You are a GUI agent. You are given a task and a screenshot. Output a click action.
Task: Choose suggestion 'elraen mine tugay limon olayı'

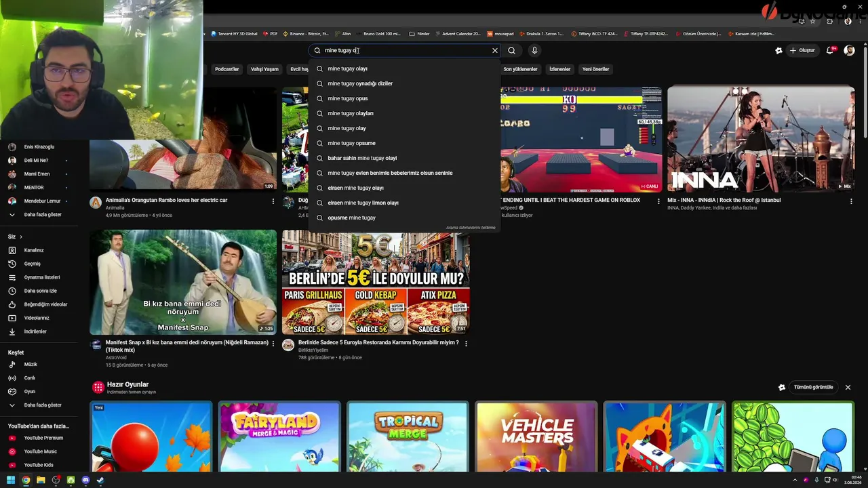pos(404,203)
